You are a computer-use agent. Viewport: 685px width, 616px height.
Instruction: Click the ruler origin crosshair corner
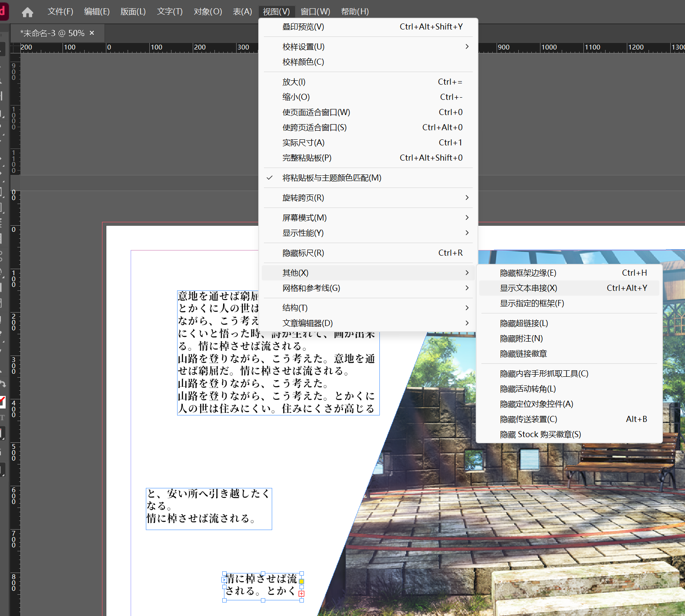pyautogui.click(x=14, y=47)
